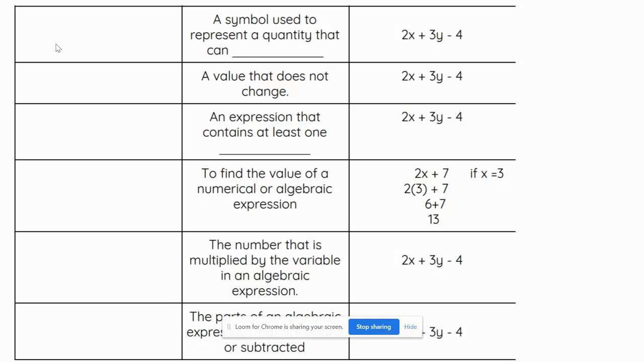Click the empty cell beside the symbol definition
Image resolution: width=644 pixels, height=362 pixels.
(x=98, y=34)
